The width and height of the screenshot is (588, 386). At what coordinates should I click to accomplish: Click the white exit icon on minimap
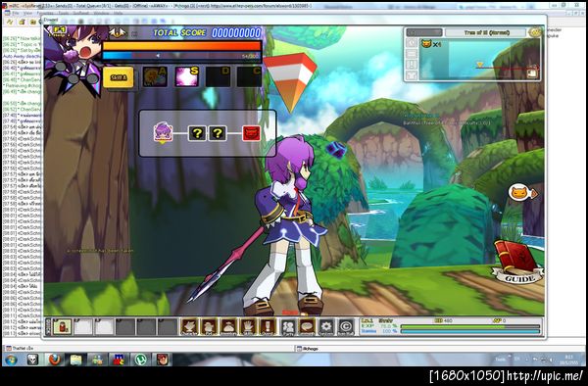pos(532,73)
